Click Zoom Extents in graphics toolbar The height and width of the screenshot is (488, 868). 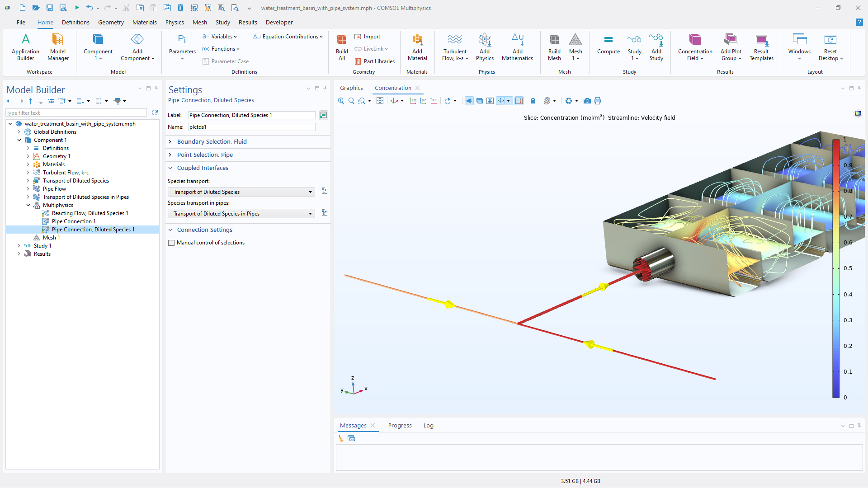[x=380, y=101]
